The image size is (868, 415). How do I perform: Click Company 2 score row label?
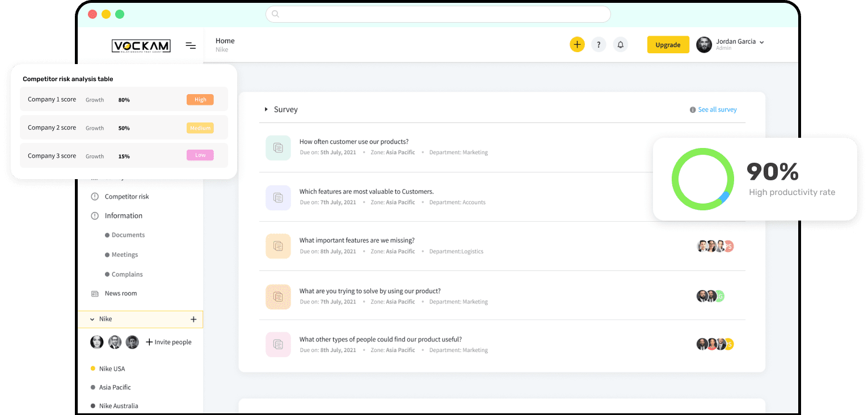point(52,128)
